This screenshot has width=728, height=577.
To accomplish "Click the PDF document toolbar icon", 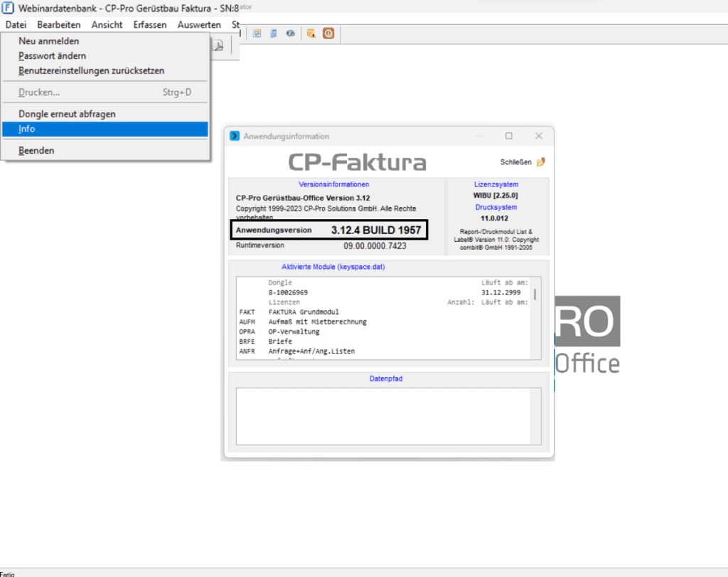I will 218,46.
